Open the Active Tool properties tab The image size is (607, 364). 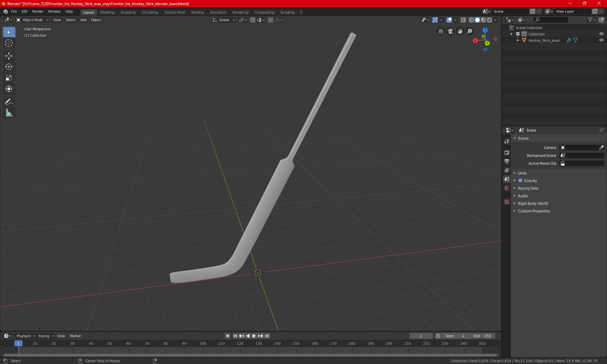[507, 141]
